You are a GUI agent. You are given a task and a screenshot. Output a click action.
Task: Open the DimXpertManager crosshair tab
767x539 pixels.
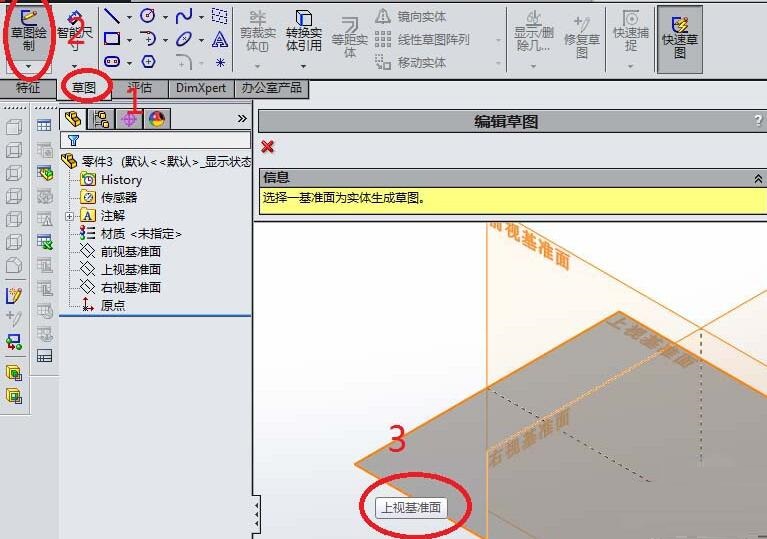tap(129, 119)
